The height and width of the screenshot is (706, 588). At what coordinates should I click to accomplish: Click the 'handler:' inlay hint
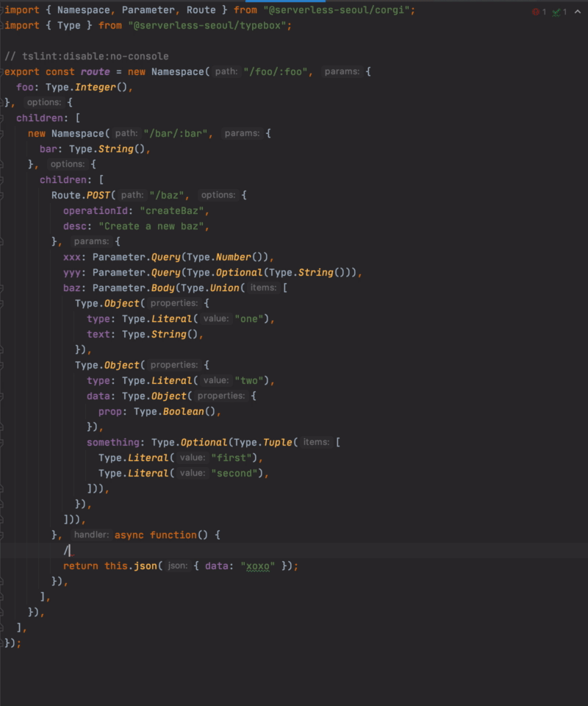coord(91,535)
